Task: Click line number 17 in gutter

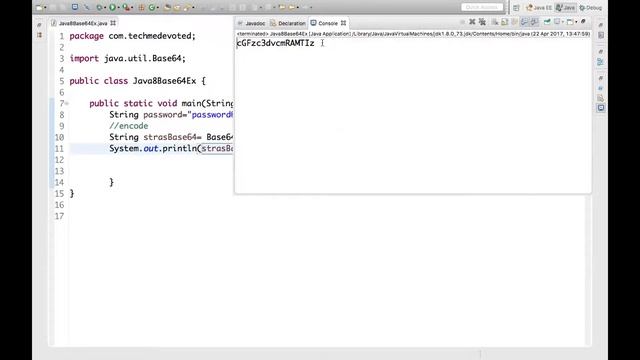Action: pyautogui.click(x=59, y=216)
